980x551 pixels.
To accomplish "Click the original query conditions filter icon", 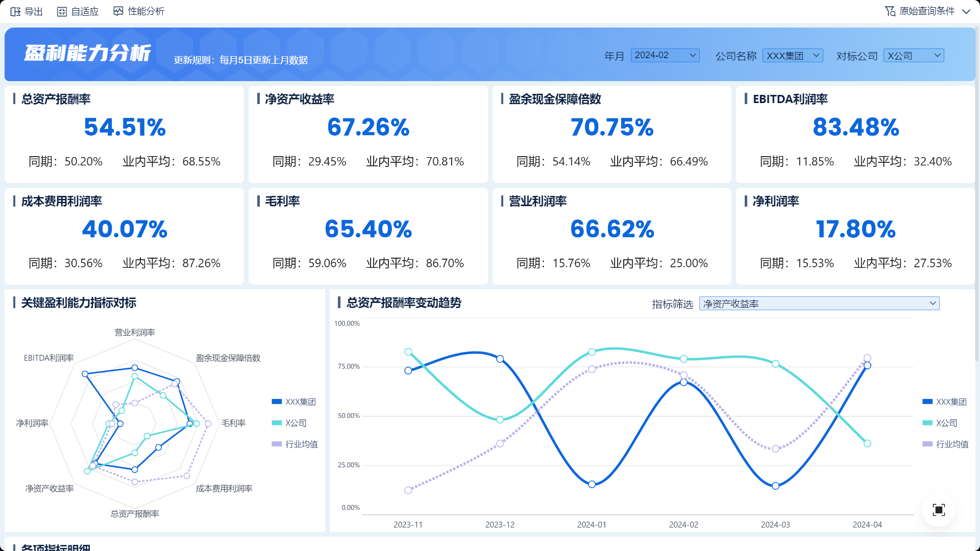I will click(x=890, y=11).
